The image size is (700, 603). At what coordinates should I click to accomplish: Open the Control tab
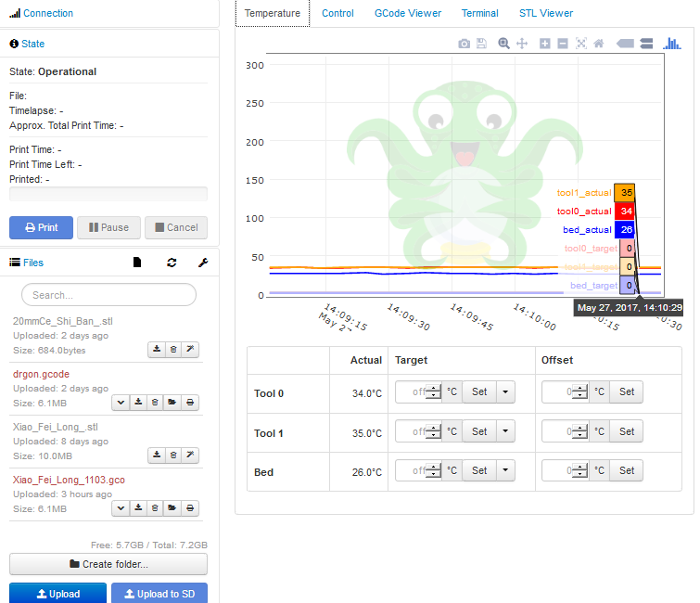pyautogui.click(x=337, y=13)
